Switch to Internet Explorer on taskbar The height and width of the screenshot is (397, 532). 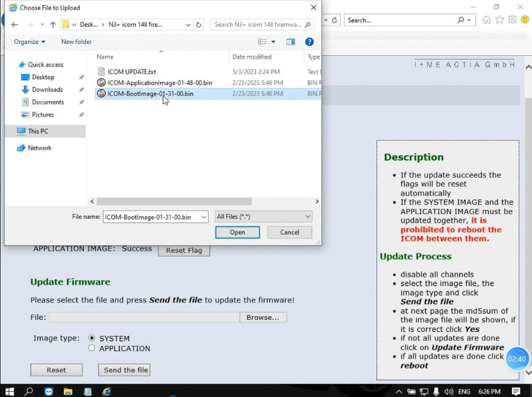[106, 391]
